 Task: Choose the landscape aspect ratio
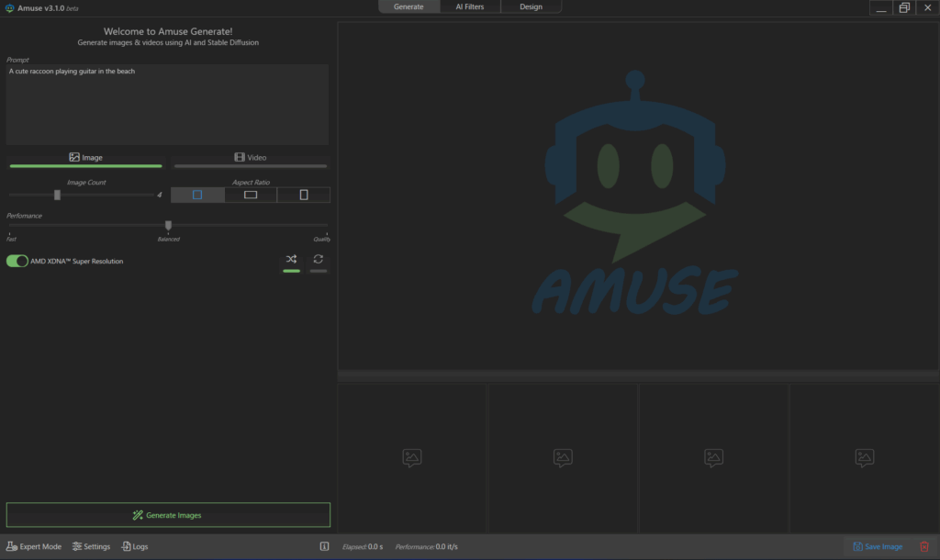(251, 195)
